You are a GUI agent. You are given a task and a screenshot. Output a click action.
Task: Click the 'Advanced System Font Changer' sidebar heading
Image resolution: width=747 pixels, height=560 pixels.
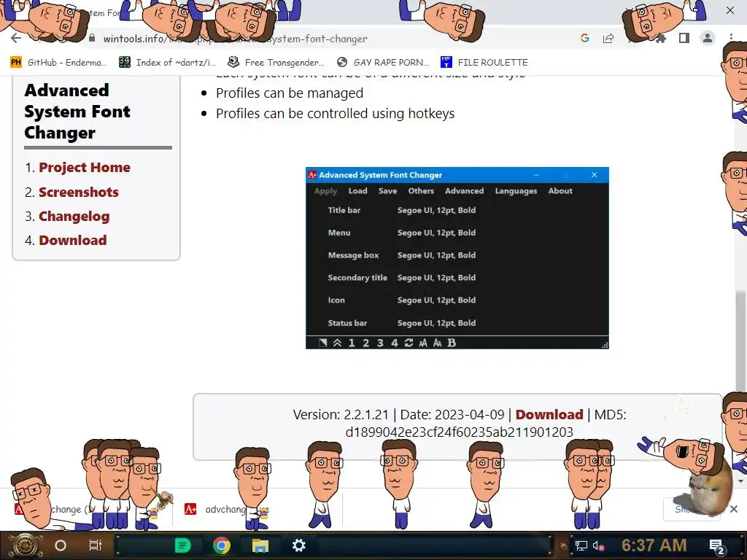pos(77,112)
